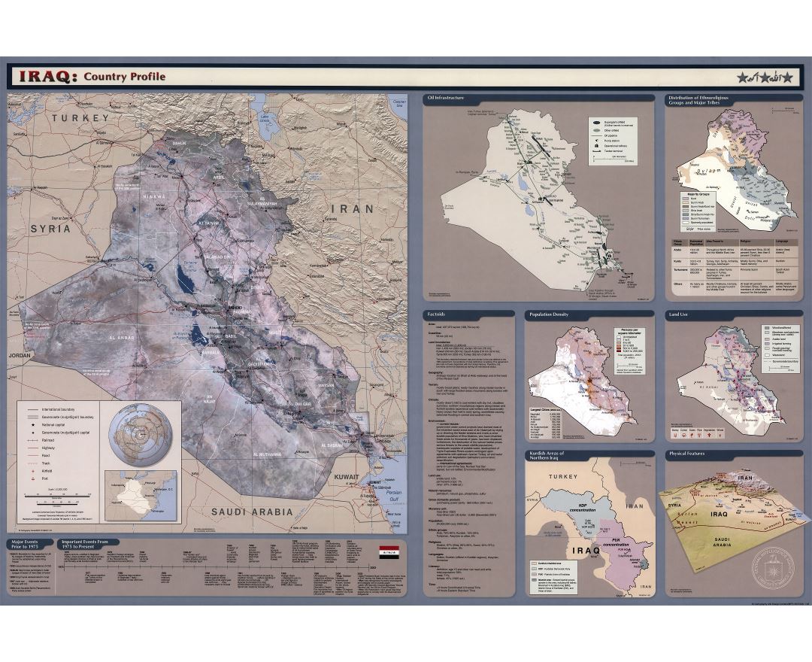Click the Oil Infrastructure map legend box
The width and height of the screenshot is (812, 662).
614,141
